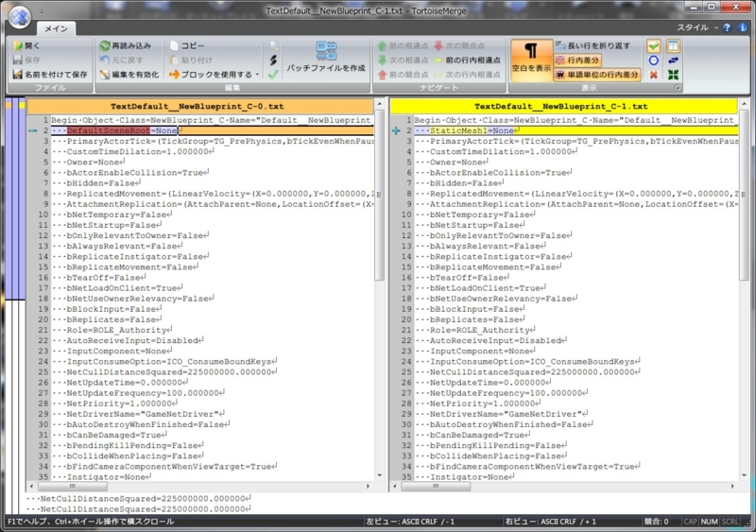Click the magnifier find icon in 編集 group
The image size is (756, 532).
coord(273,45)
